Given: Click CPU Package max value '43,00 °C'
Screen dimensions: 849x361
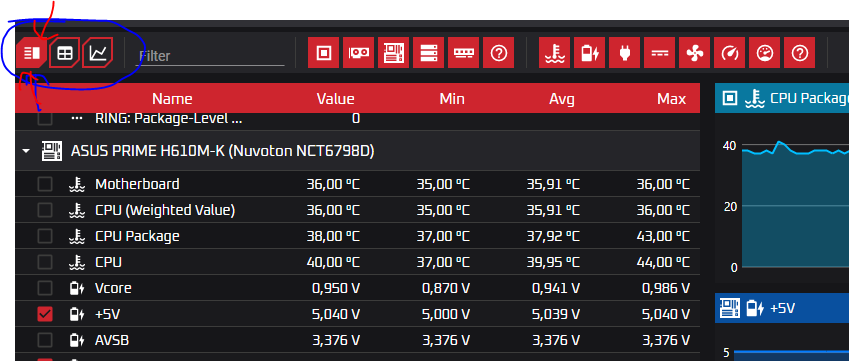Looking at the screenshot, I should [663, 236].
